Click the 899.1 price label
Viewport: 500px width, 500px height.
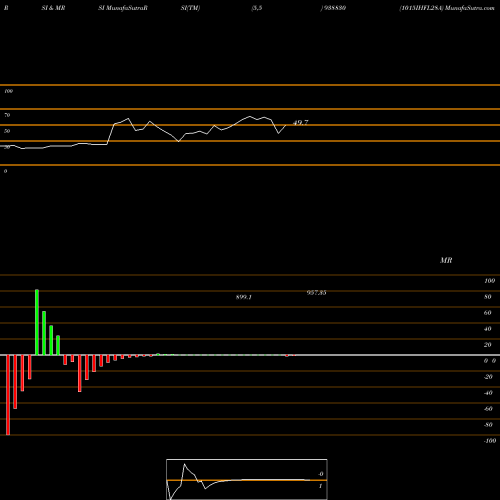(x=244, y=297)
